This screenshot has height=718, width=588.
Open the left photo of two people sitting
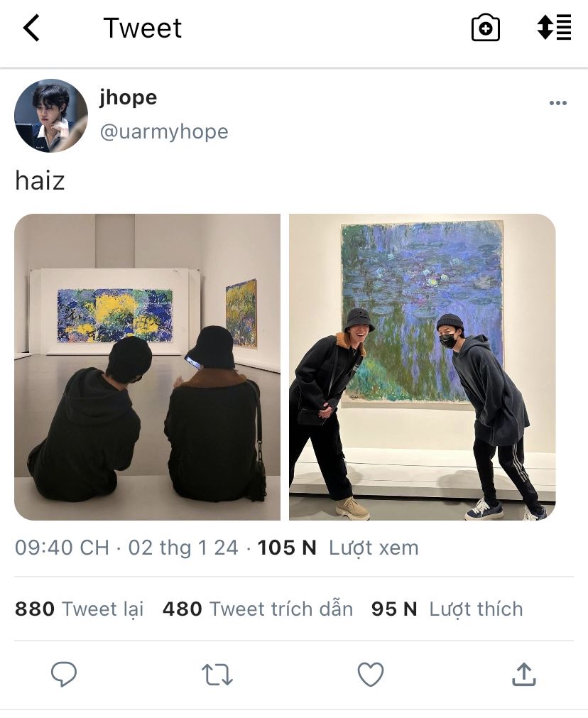(x=148, y=366)
